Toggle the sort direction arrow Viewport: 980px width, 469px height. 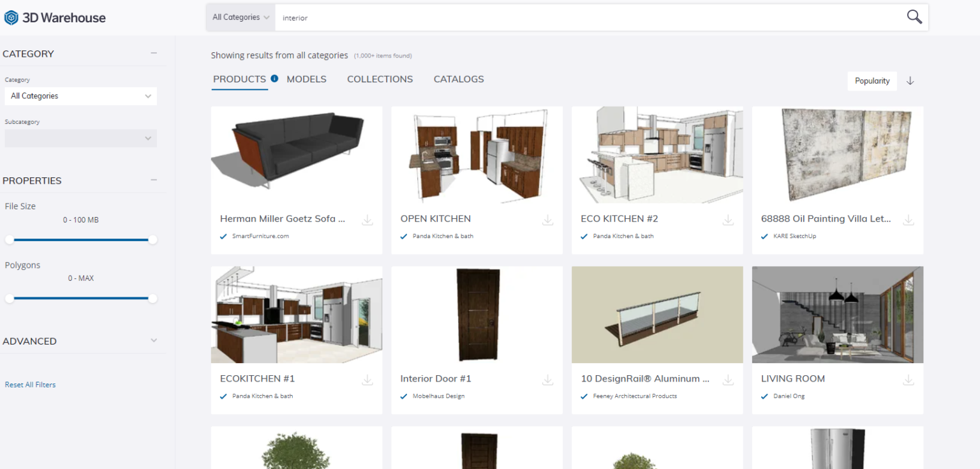pos(910,81)
